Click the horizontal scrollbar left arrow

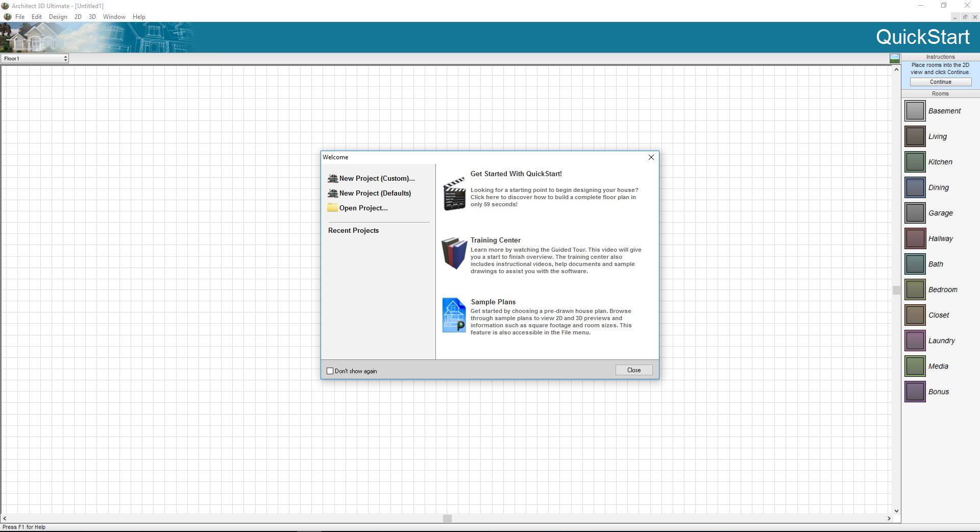click(5, 518)
